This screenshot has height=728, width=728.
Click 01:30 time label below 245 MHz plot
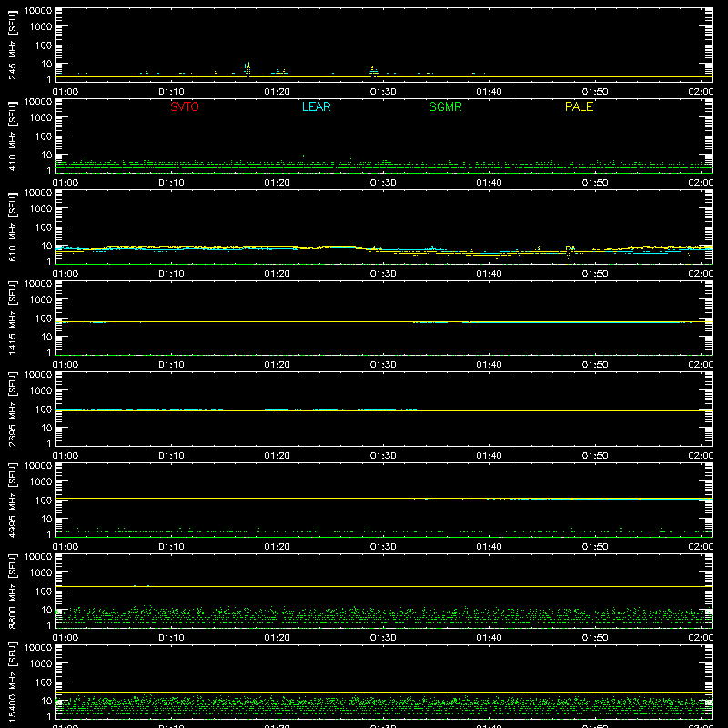383,92
